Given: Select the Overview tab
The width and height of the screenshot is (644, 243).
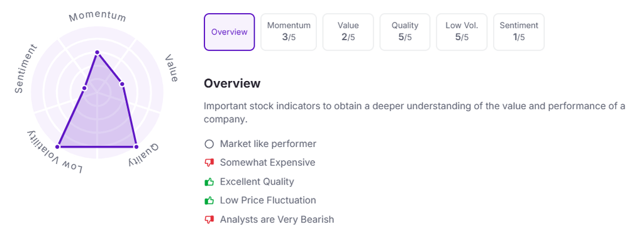Looking at the screenshot, I should 229,32.
